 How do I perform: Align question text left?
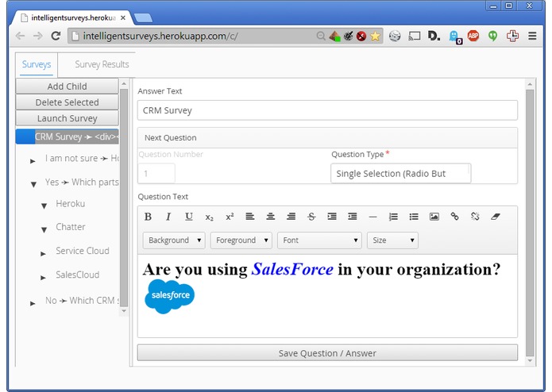coord(250,217)
